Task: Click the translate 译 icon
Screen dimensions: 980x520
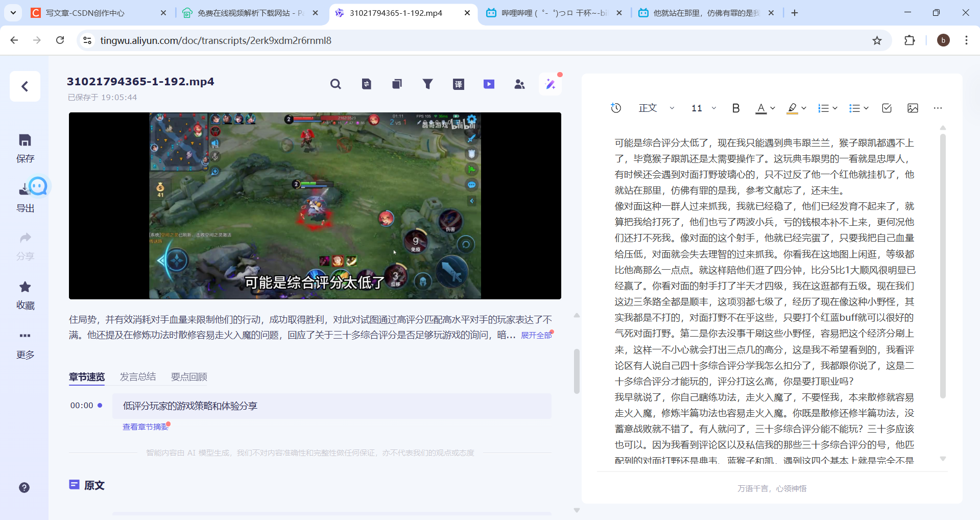Action: [x=459, y=84]
